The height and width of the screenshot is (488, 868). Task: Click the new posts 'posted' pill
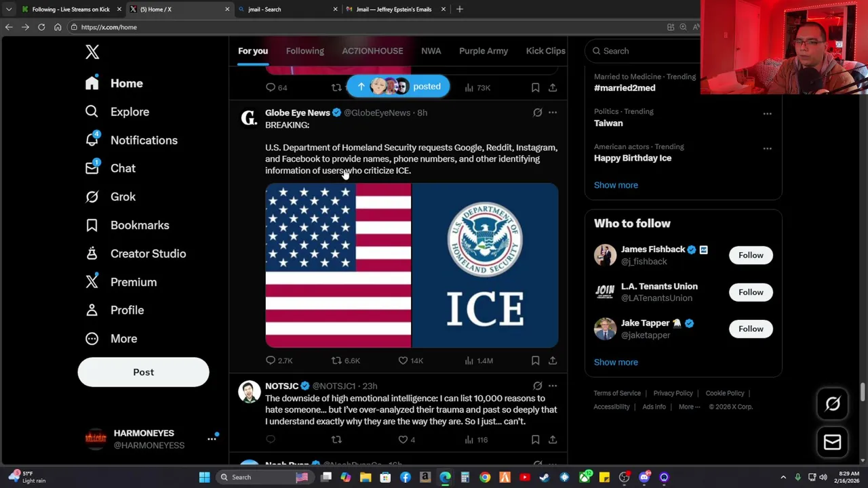pos(398,86)
